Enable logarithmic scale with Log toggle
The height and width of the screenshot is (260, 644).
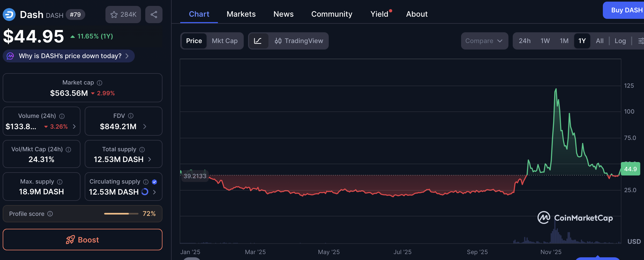click(x=620, y=41)
